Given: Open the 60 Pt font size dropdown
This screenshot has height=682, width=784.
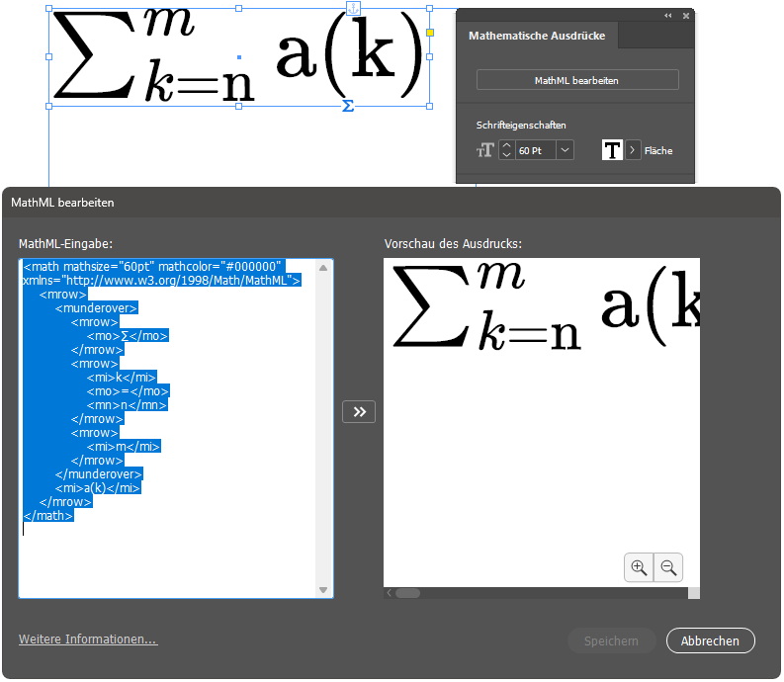Looking at the screenshot, I should pos(565,150).
